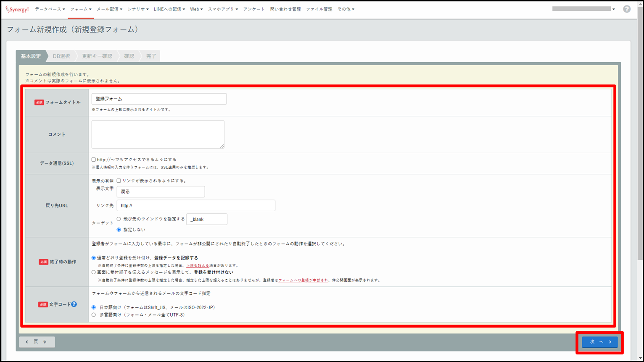The width and height of the screenshot is (644, 362).
Task: Expand the データベース menu
Action: (x=50, y=9)
